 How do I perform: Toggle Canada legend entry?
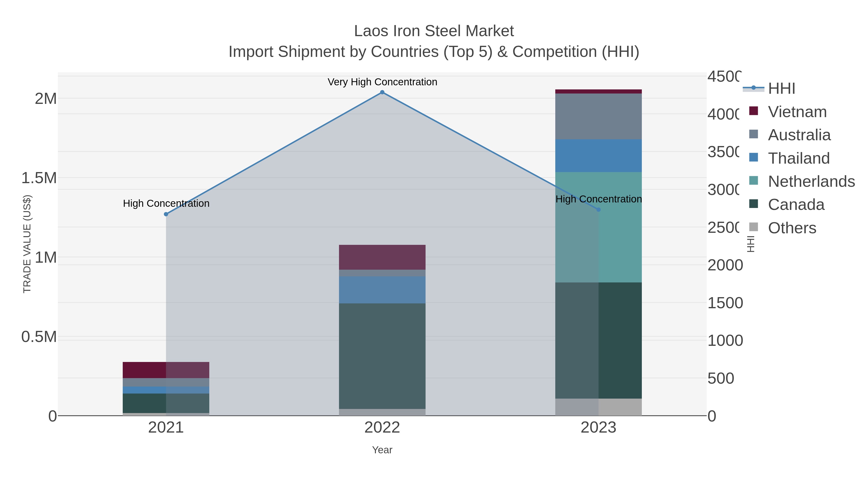(787, 205)
